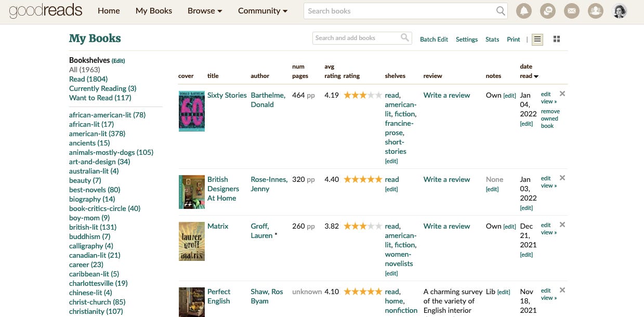Open the Sixty Stories cover thumbnail
644x317 pixels.
pos(192,111)
